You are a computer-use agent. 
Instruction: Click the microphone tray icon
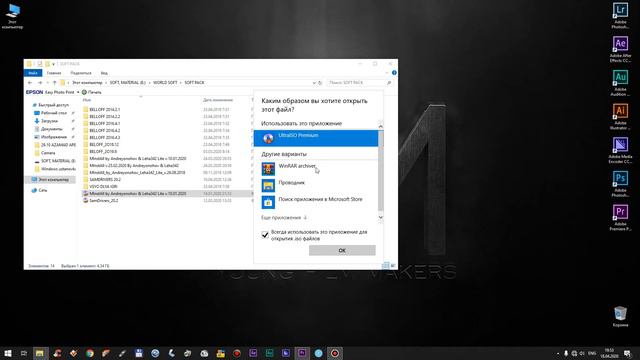(566, 353)
